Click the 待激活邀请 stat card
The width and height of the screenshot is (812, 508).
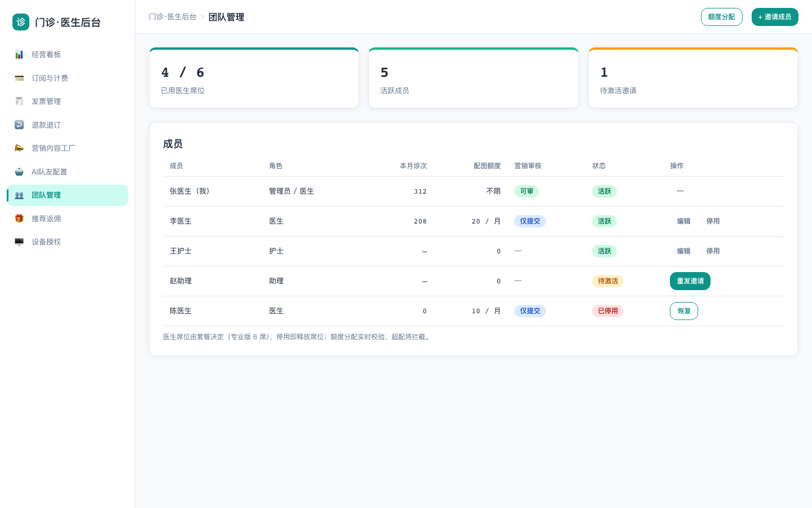pyautogui.click(x=693, y=78)
